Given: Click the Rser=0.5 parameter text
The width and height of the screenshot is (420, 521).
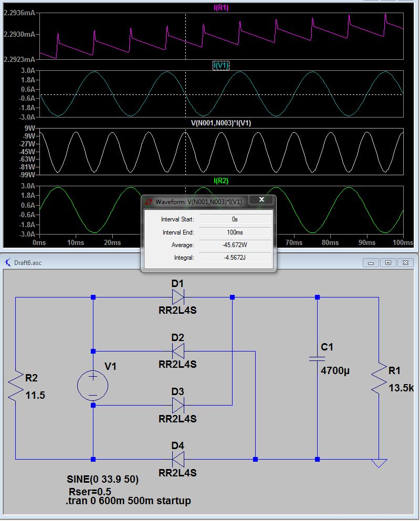Looking at the screenshot, I should point(90,492).
